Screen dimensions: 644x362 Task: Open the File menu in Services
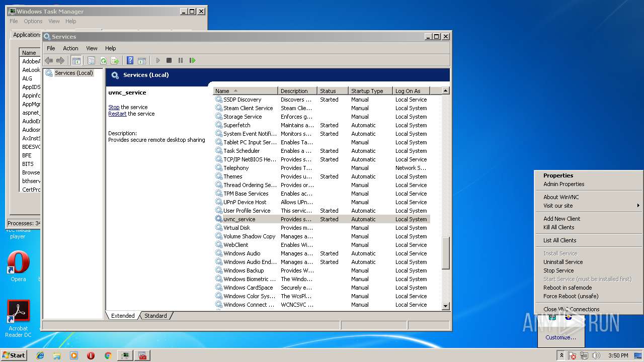[51, 48]
